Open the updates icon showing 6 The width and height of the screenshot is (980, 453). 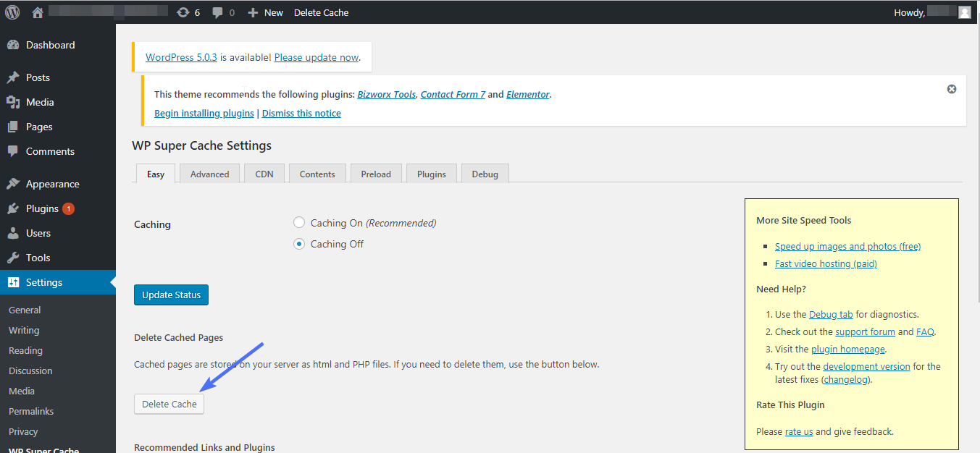pos(188,12)
